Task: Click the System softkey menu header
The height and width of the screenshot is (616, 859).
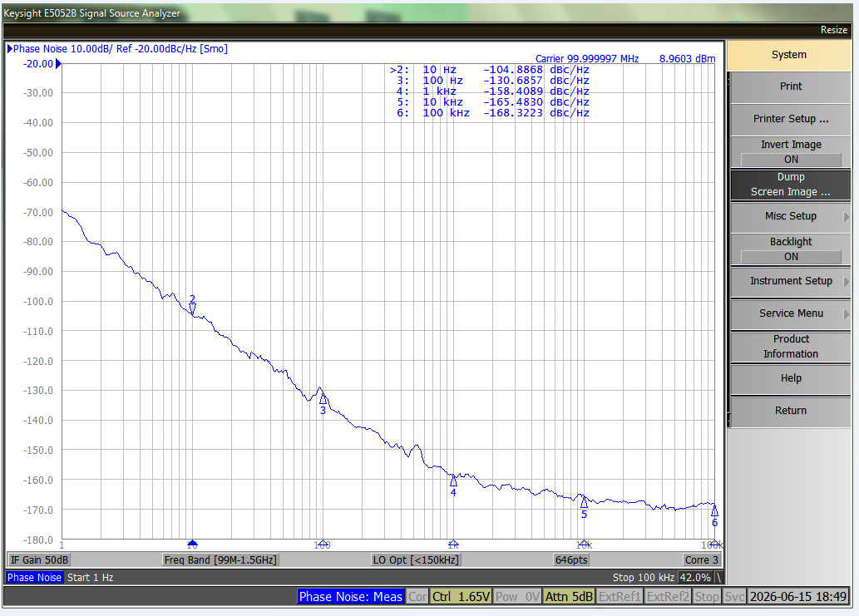Action: click(x=789, y=55)
